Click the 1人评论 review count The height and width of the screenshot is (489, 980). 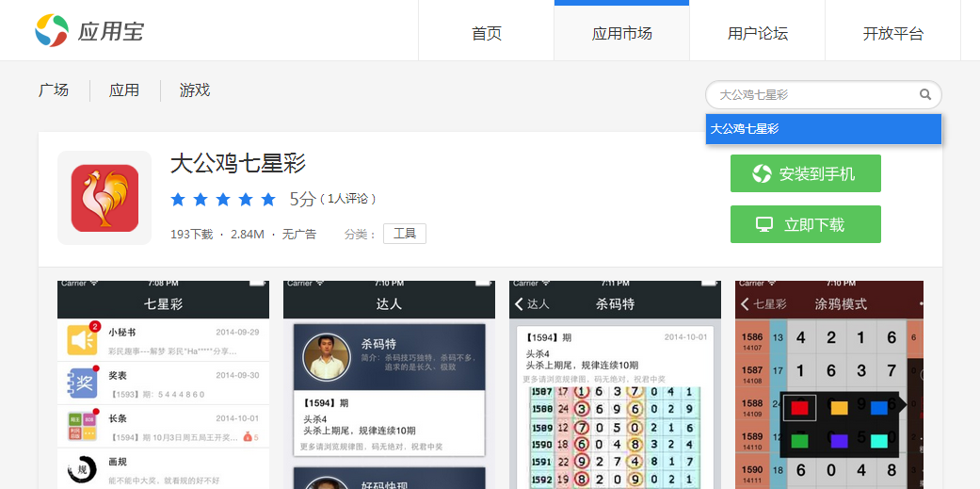348,199
